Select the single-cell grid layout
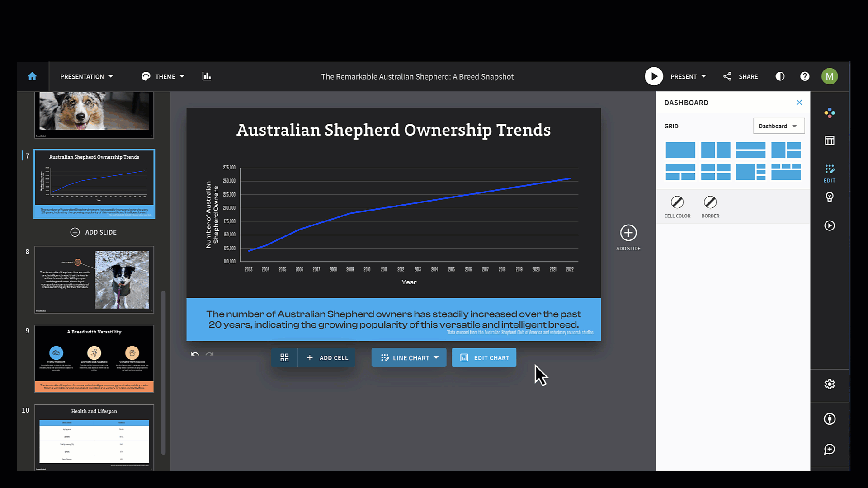This screenshot has width=868, height=488. pos(680,150)
